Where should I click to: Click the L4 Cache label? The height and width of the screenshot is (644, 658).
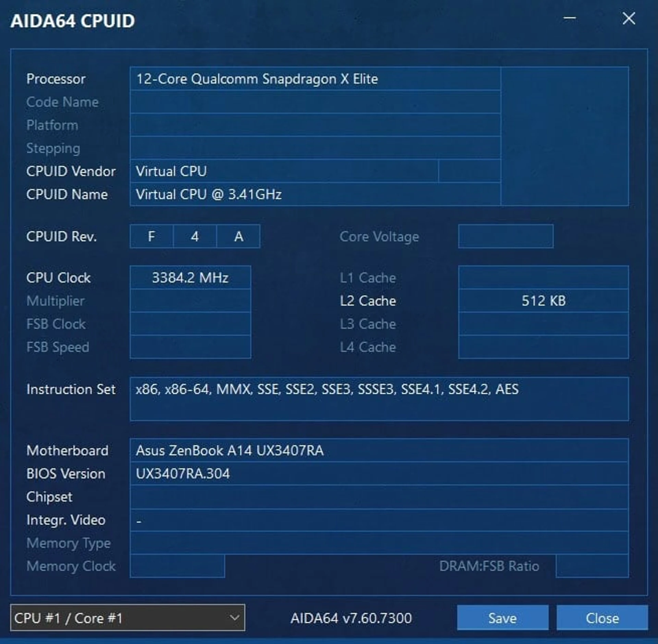pyautogui.click(x=368, y=347)
